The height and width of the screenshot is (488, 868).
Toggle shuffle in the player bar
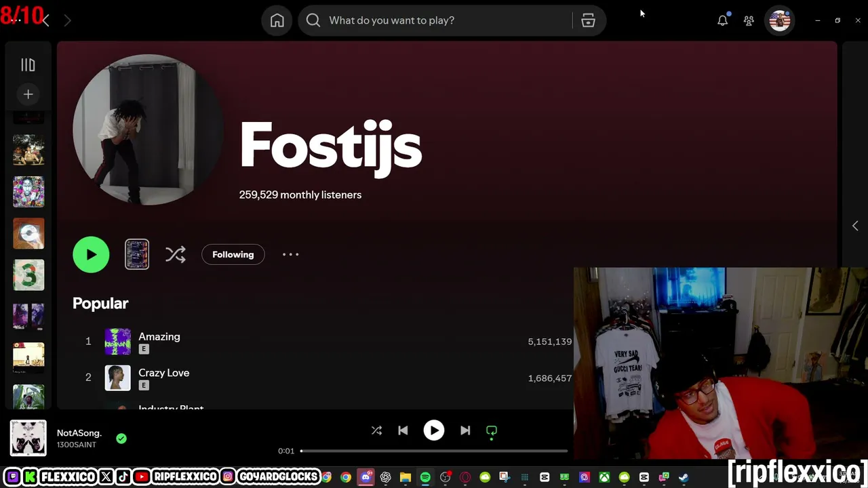coord(376,430)
